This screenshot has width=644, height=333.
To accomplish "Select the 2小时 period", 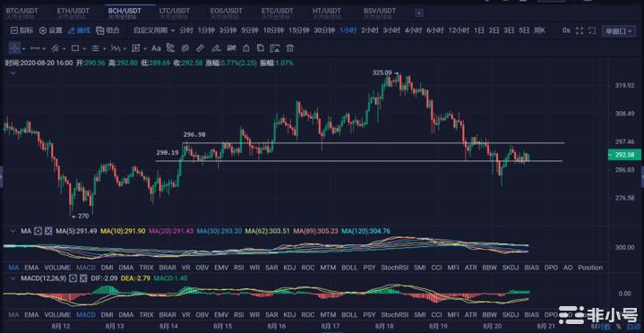I will coord(370,30).
